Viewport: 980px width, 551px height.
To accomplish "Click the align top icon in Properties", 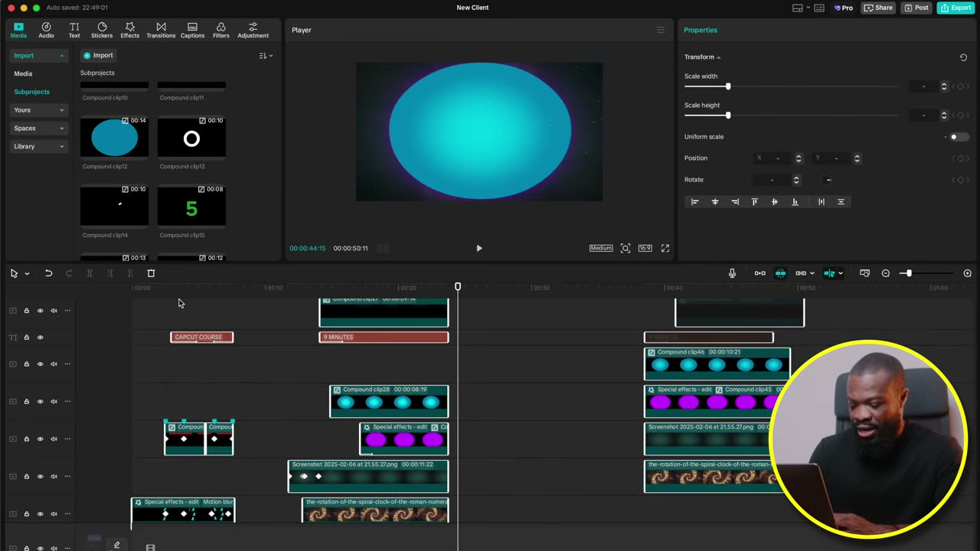I will (x=754, y=202).
